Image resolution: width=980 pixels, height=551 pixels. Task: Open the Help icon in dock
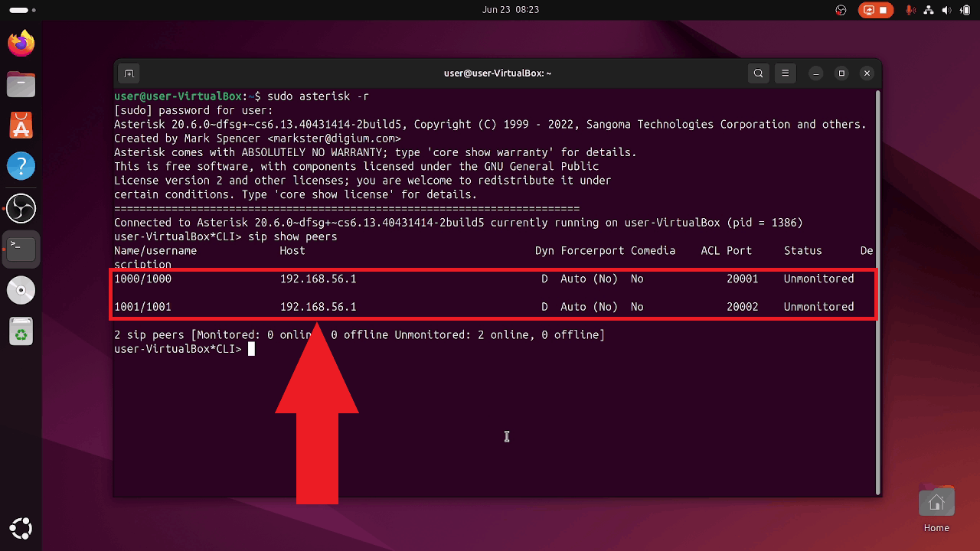[21, 166]
